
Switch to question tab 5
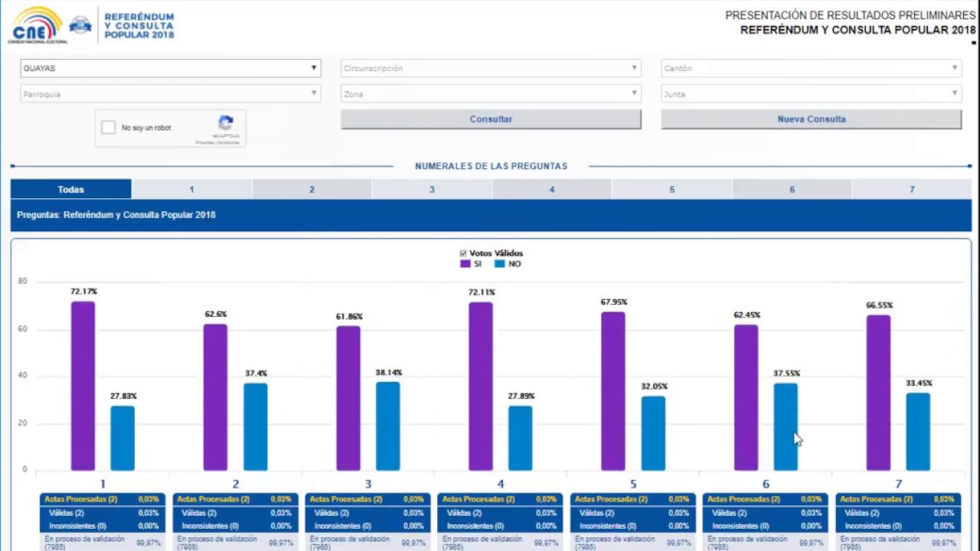point(672,189)
